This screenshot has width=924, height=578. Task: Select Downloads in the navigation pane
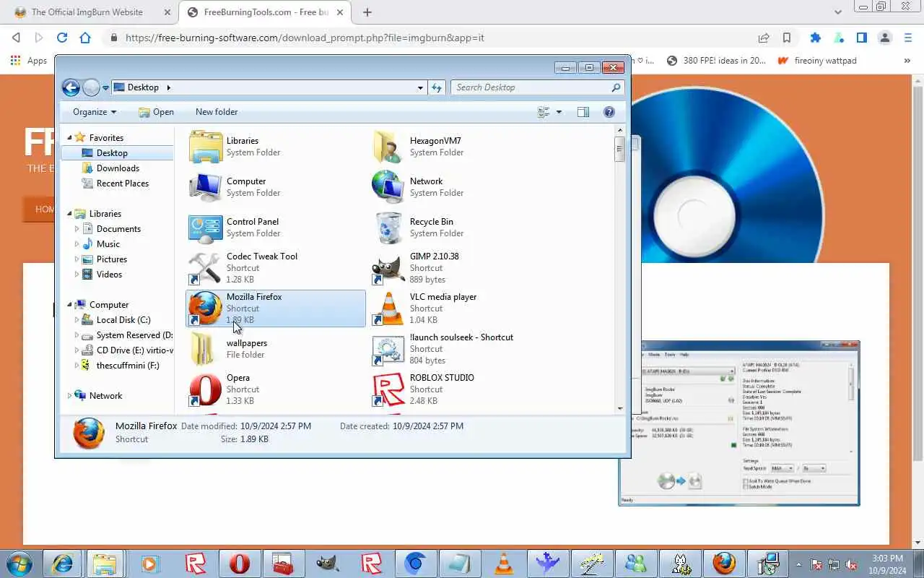(118, 168)
